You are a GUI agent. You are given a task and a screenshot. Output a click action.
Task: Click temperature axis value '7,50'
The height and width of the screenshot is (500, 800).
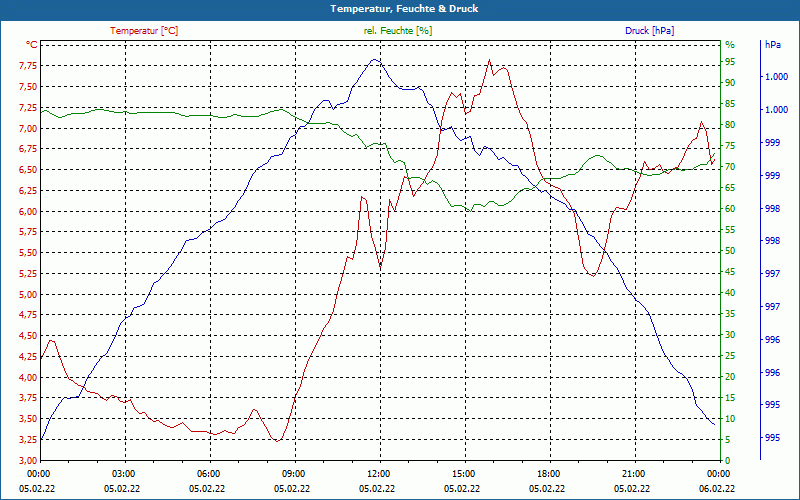(x=28, y=86)
